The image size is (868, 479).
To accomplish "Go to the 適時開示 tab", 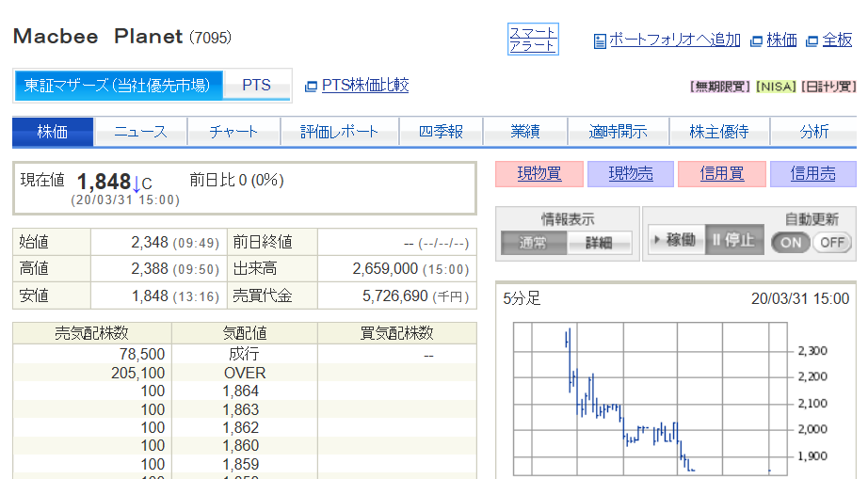I will pos(618,132).
